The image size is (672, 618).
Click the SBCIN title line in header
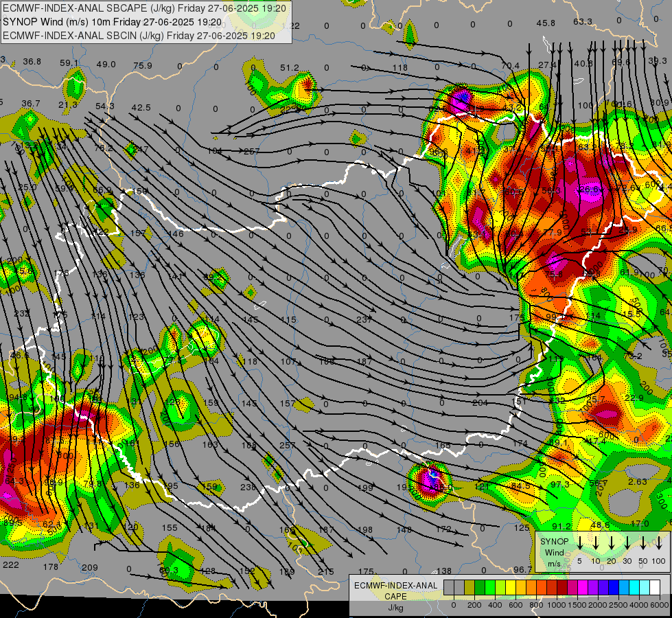[139, 36]
